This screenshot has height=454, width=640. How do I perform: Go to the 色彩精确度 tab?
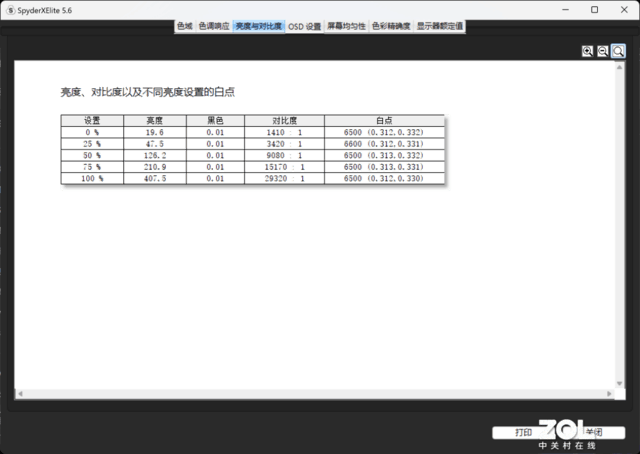click(391, 26)
